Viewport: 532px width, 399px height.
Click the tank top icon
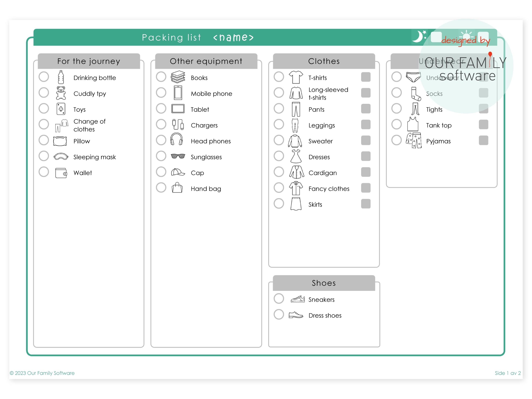tap(413, 124)
